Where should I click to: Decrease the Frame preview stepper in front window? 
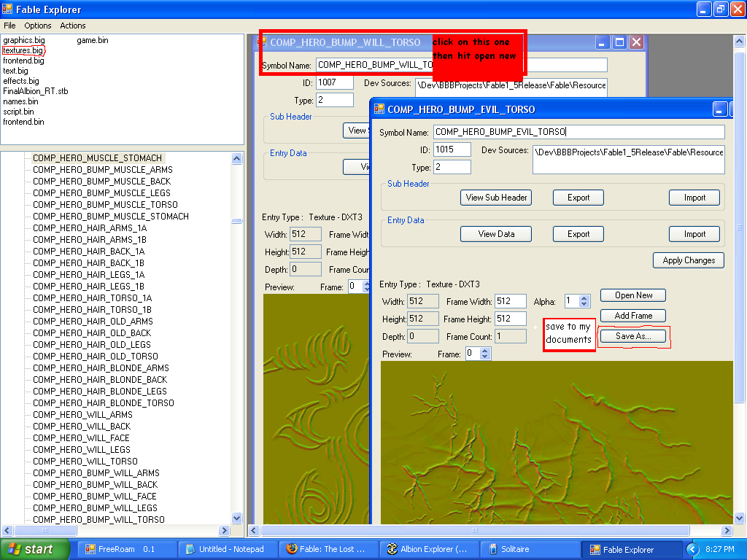click(485, 357)
